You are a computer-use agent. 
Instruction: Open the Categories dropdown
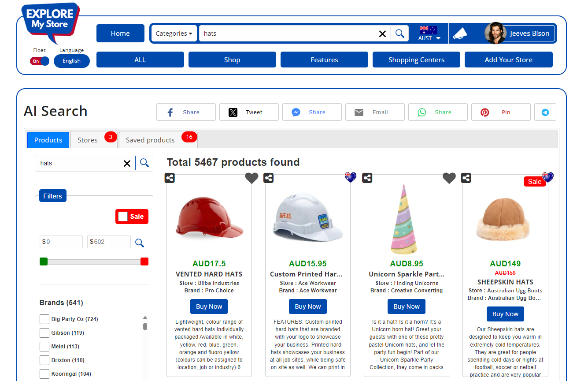(174, 34)
